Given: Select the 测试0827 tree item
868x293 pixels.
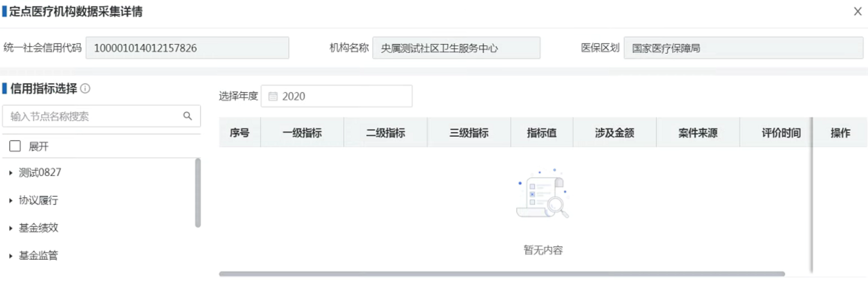Looking at the screenshot, I should (x=40, y=172).
